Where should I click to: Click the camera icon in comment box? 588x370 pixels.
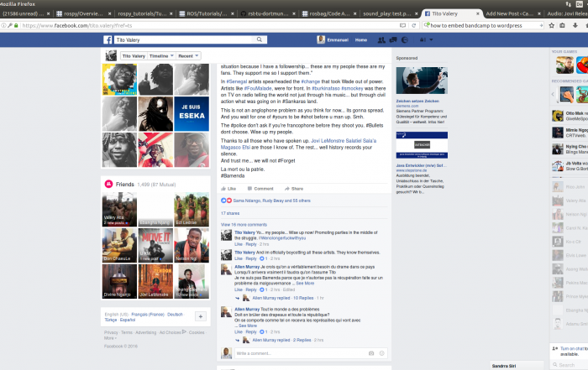tap(370, 353)
